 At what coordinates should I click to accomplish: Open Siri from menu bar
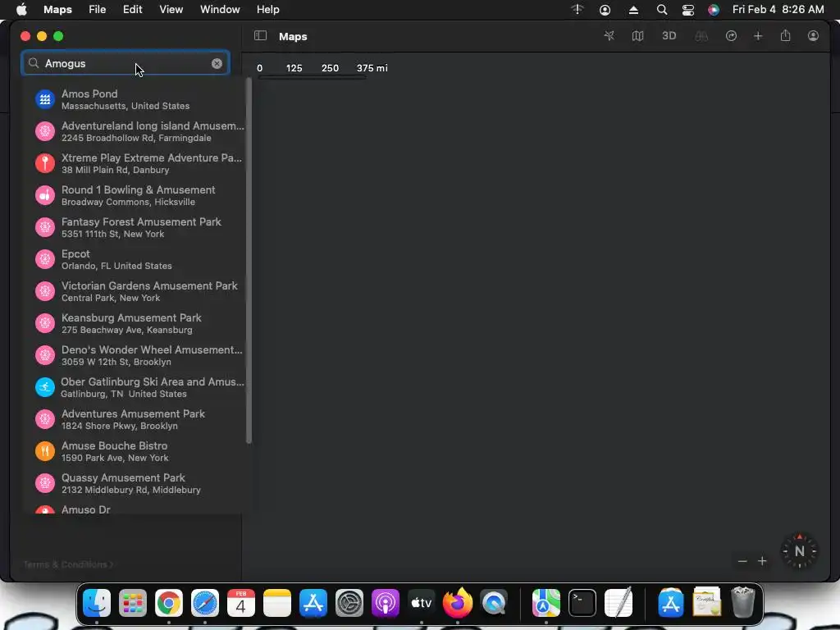click(714, 10)
